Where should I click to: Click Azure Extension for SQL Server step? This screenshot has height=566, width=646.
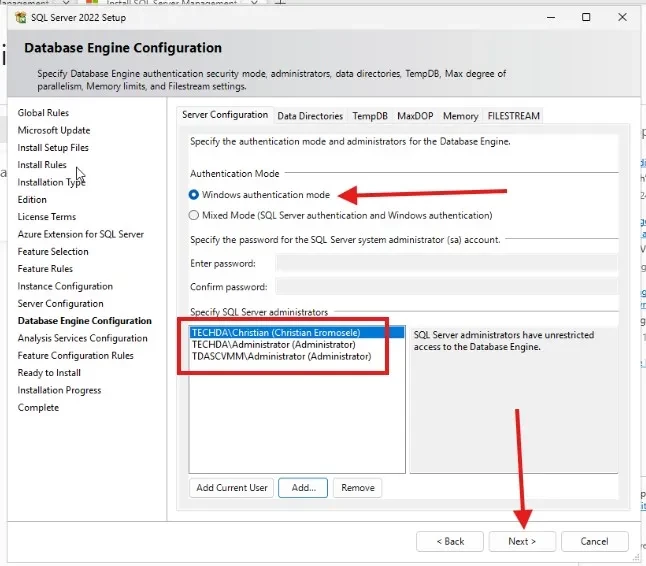tap(81, 234)
